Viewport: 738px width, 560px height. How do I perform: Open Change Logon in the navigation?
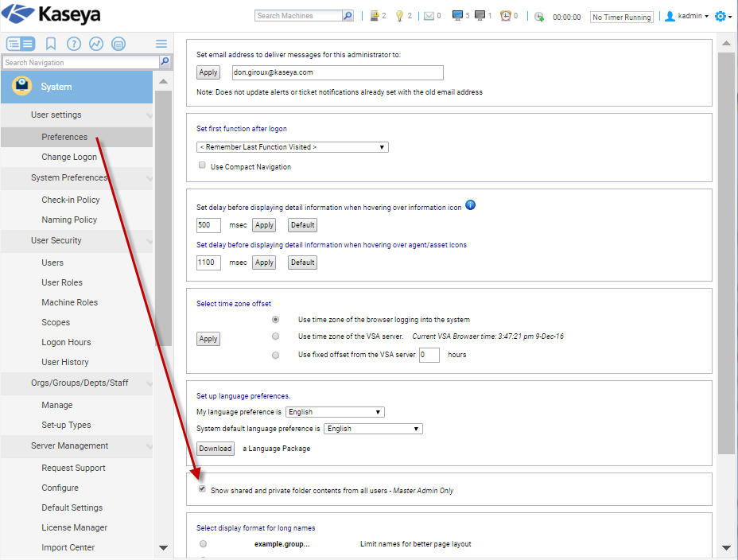point(69,157)
